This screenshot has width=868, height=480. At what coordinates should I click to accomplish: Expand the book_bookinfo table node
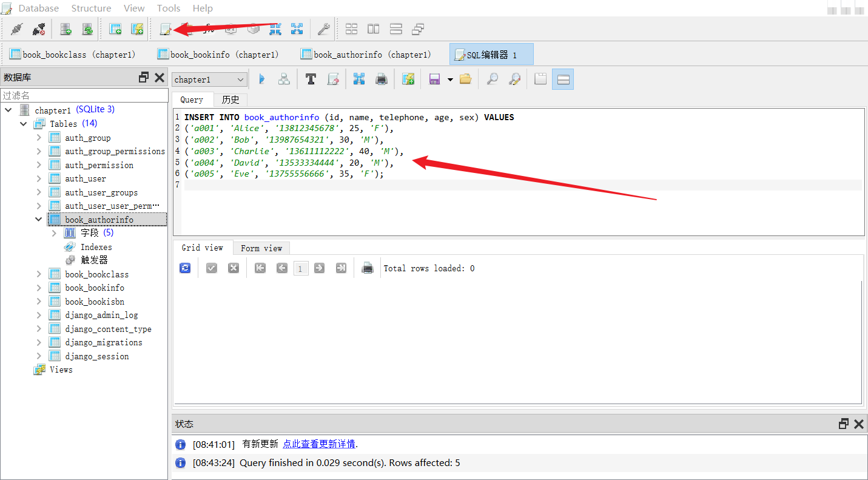point(39,288)
